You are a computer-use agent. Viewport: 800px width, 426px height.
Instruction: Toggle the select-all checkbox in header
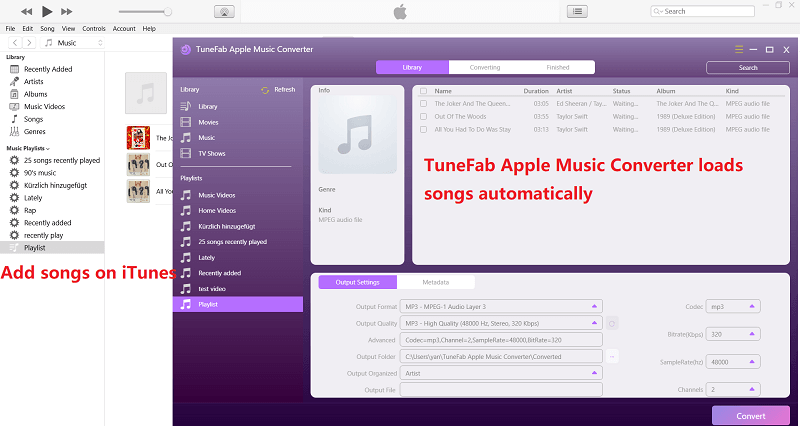(424, 91)
